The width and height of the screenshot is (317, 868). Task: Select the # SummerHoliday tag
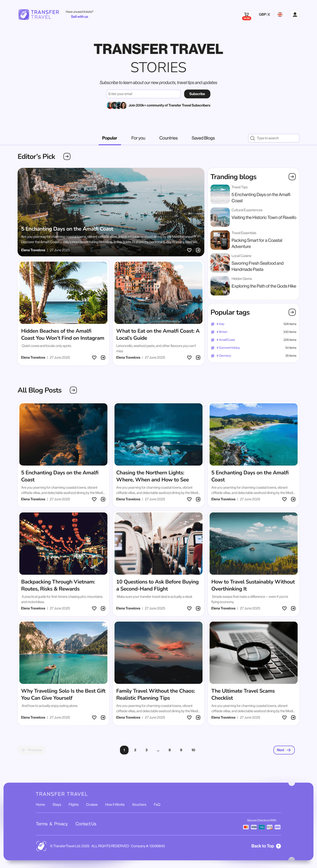point(228,348)
